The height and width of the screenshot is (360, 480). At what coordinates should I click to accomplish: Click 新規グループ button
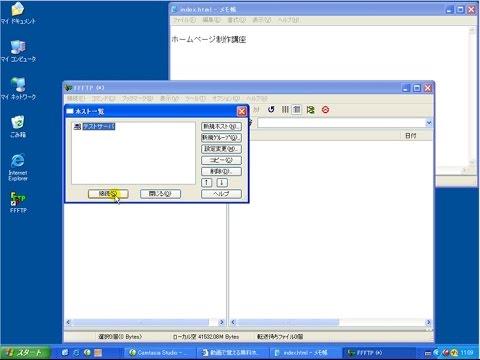click(221, 138)
